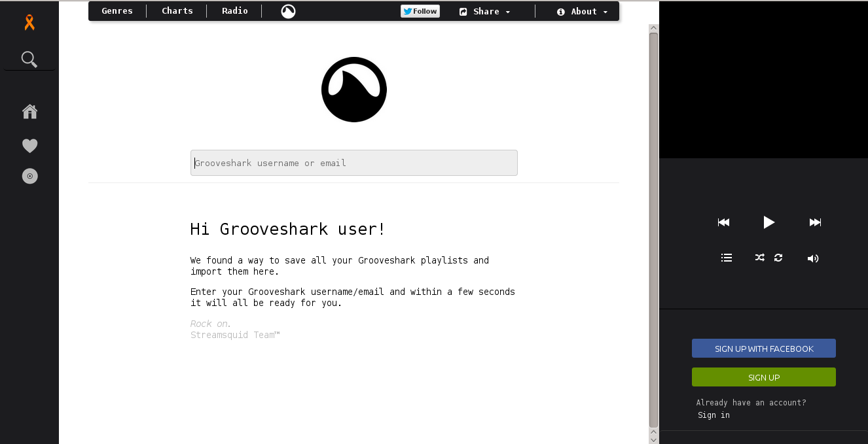Click the Grooveshark icon in top navbar

(288, 11)
